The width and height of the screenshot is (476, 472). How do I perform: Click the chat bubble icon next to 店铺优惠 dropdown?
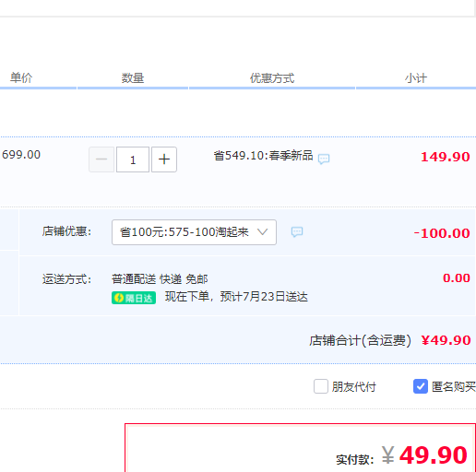[297, 232]
